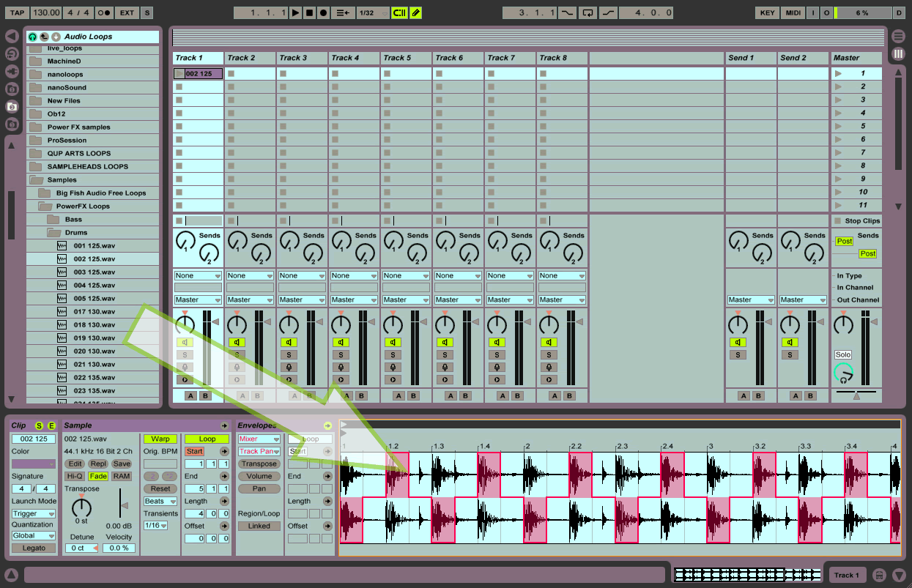Toggle the Warp button in Sample box

160,439
